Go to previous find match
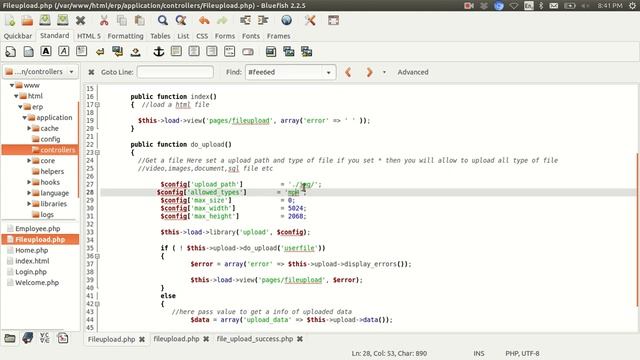Viewport: 640px width, 360px height. [348, 72]
